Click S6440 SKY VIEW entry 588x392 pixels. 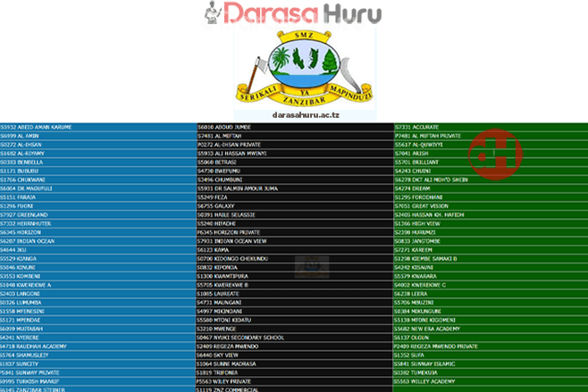(x=218, y=355)
